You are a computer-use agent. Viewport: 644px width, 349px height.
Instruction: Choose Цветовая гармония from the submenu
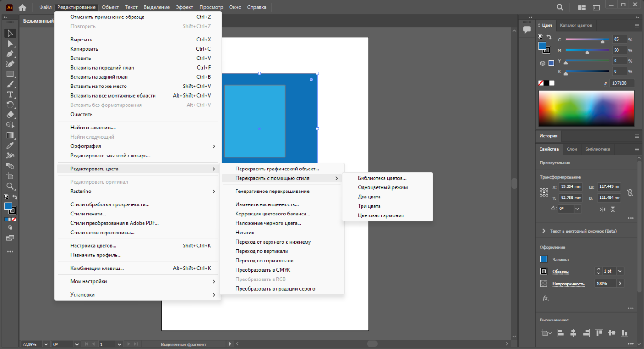(381, 215)
